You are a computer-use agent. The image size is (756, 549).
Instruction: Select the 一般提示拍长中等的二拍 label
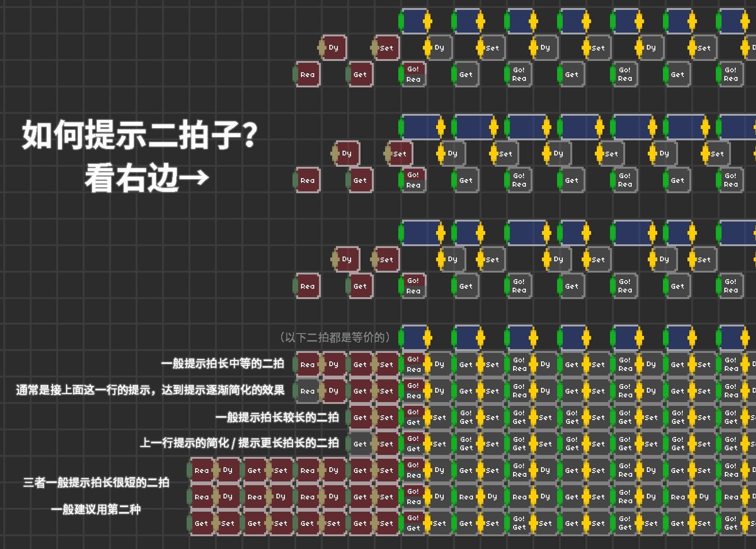[x=223, y=363]
